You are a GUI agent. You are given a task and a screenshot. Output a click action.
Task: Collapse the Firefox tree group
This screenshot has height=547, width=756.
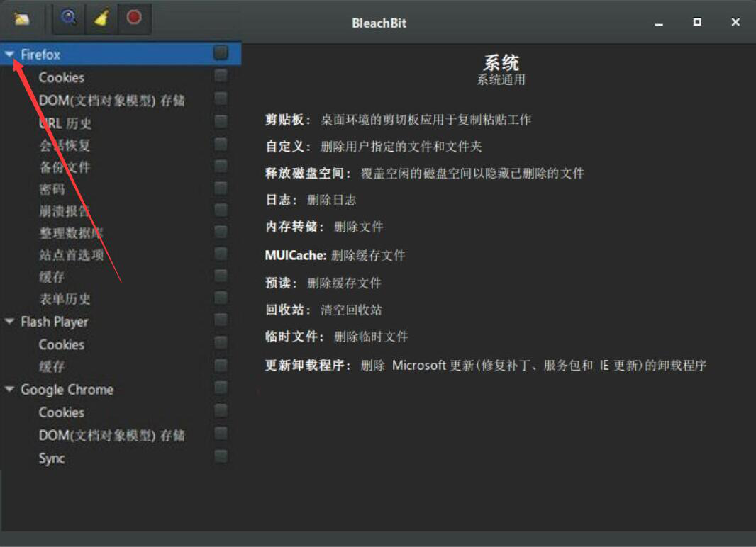point(10,55)
